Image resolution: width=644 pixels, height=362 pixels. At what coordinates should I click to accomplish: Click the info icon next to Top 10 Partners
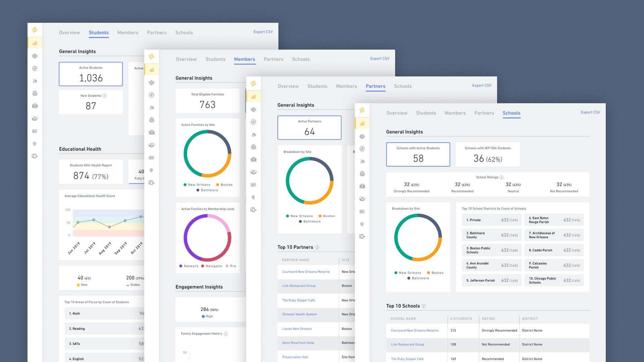(x=317, y=247)
